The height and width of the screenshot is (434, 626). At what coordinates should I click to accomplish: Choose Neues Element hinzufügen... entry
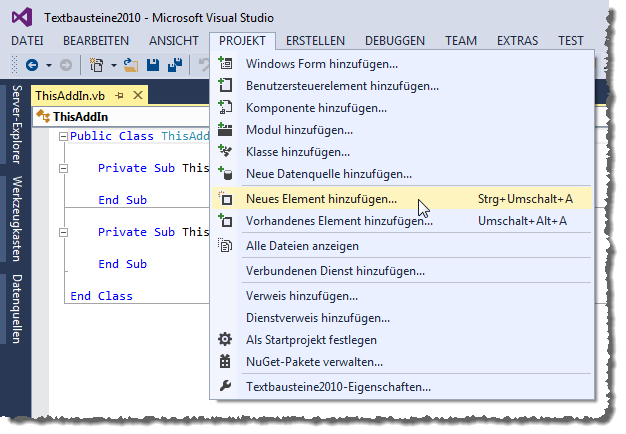point(402,199)
